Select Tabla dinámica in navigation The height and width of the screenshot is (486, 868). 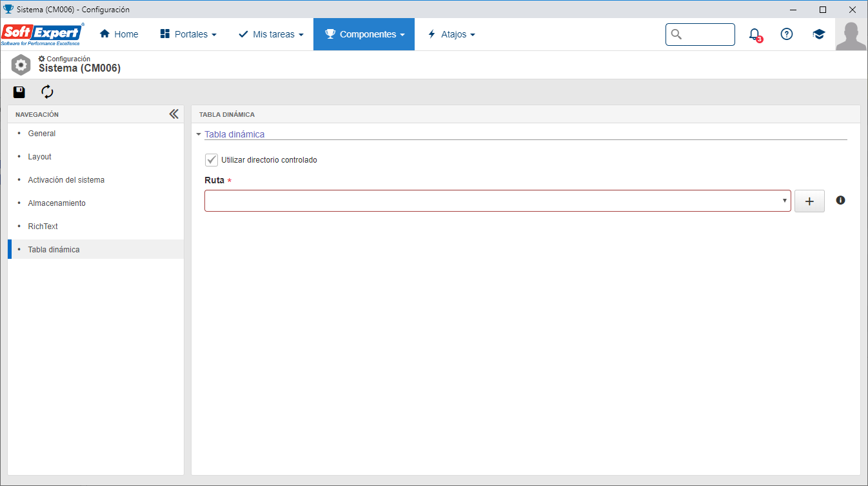pos(96,249)
